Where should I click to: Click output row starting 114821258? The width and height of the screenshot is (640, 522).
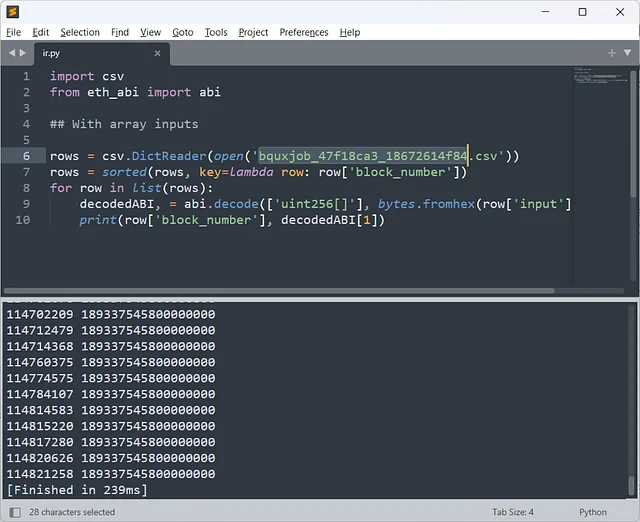(111, 474)
